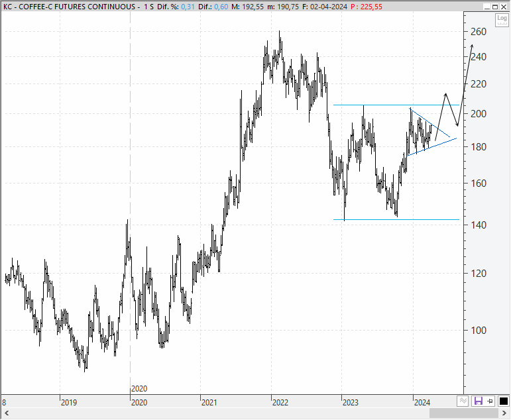Click the 2022 label on time axis
Screen dimensions: 511x420
(280, 403)
